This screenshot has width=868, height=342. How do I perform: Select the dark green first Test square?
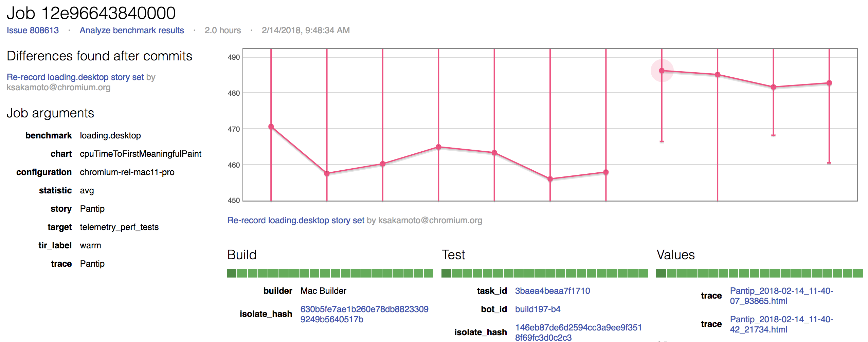pos(446,273)
